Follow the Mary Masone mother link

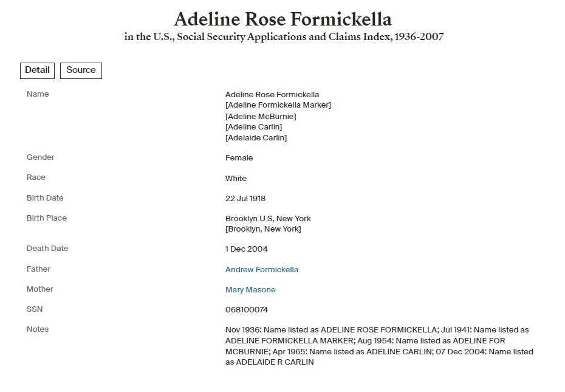pos(250,290)
